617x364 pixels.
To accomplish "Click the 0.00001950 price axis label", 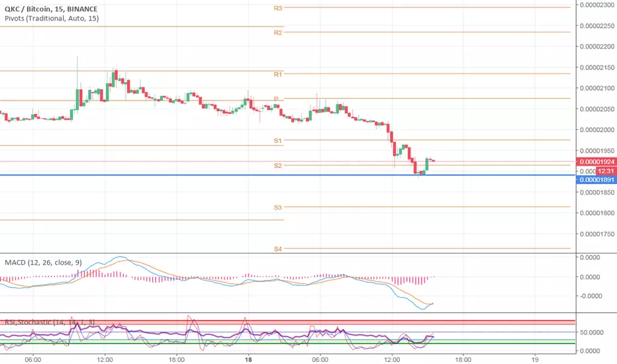I will tap(597, 151).
